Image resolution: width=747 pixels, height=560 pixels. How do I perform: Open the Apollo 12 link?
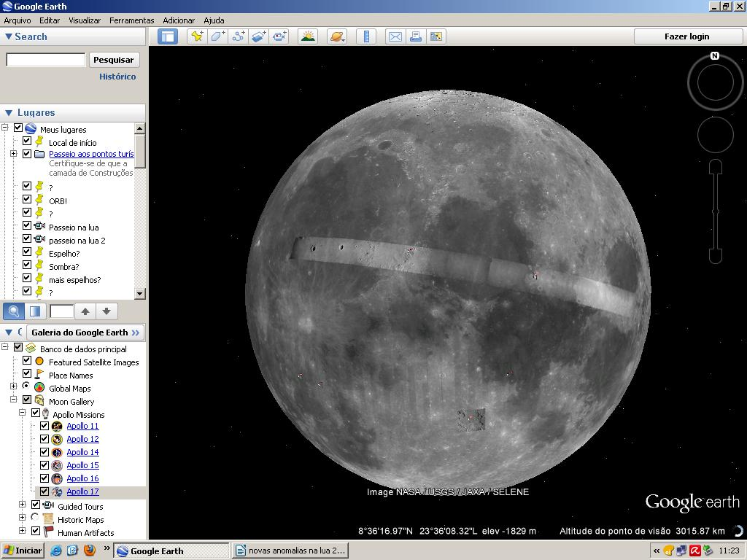(83, 439)
